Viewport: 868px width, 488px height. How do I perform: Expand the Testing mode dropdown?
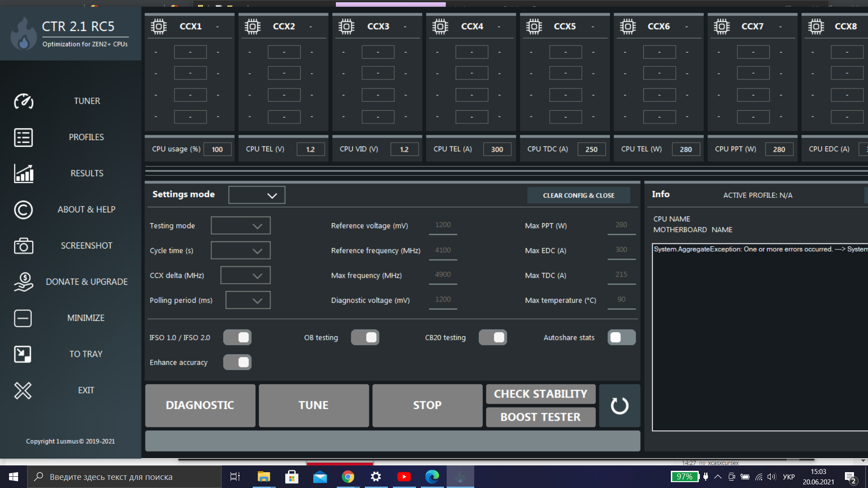(x=241, y=226)
